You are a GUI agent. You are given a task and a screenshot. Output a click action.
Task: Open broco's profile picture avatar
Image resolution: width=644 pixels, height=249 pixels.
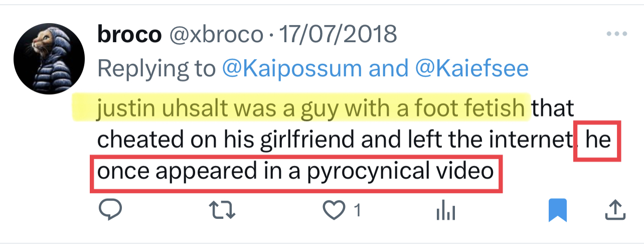49,58
